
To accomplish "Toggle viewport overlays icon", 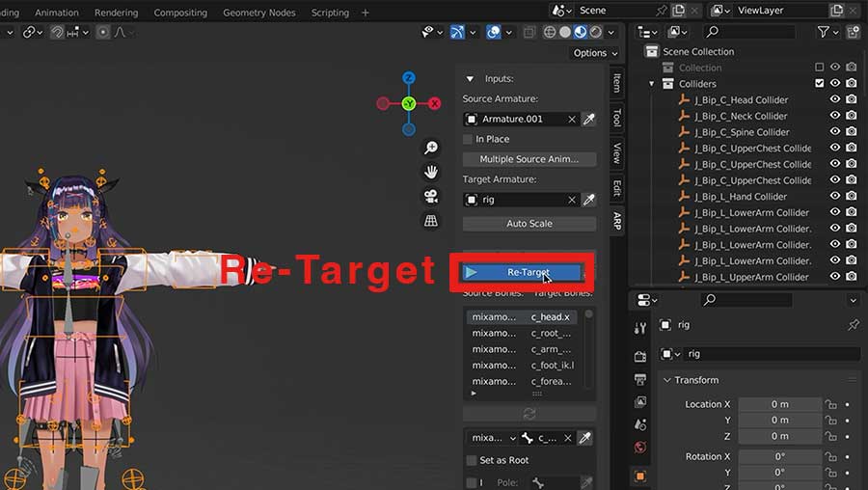I will pyautogui.click(x=493, y=32).
